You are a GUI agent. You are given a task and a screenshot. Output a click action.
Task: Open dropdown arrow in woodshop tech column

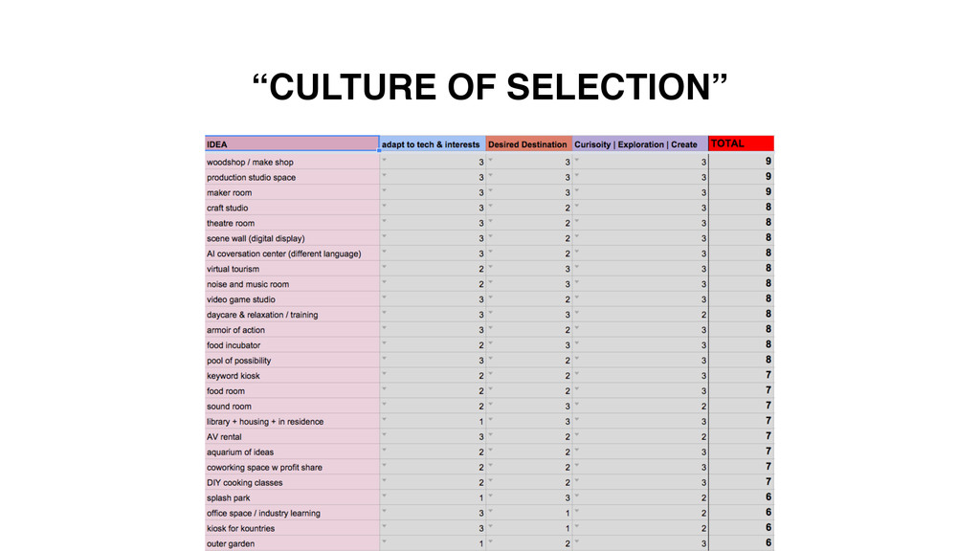385,160
